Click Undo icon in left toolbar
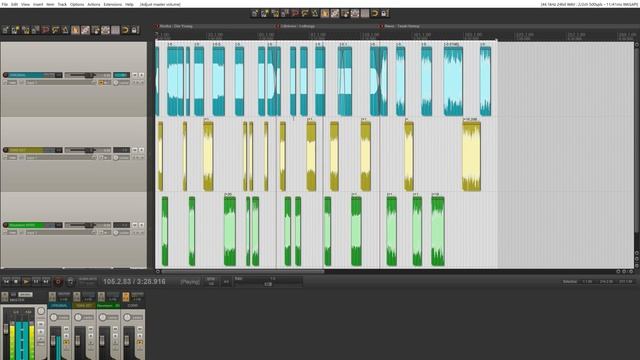The image size is (640, 360). pos(45,30)
